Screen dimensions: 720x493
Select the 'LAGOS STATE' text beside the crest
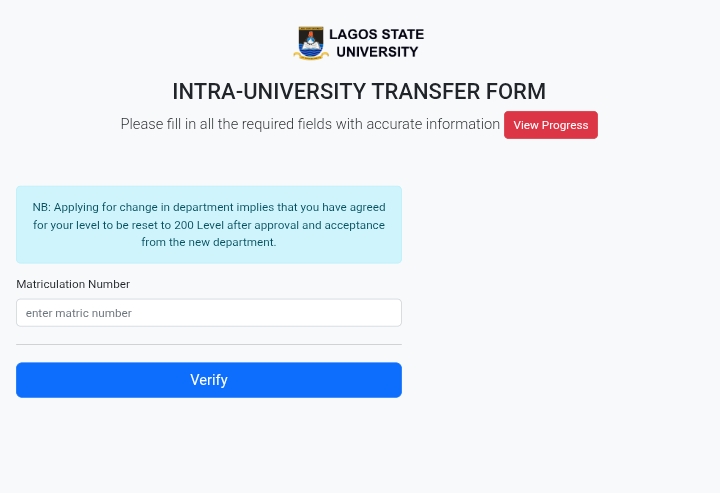click(x=376, y=35)
